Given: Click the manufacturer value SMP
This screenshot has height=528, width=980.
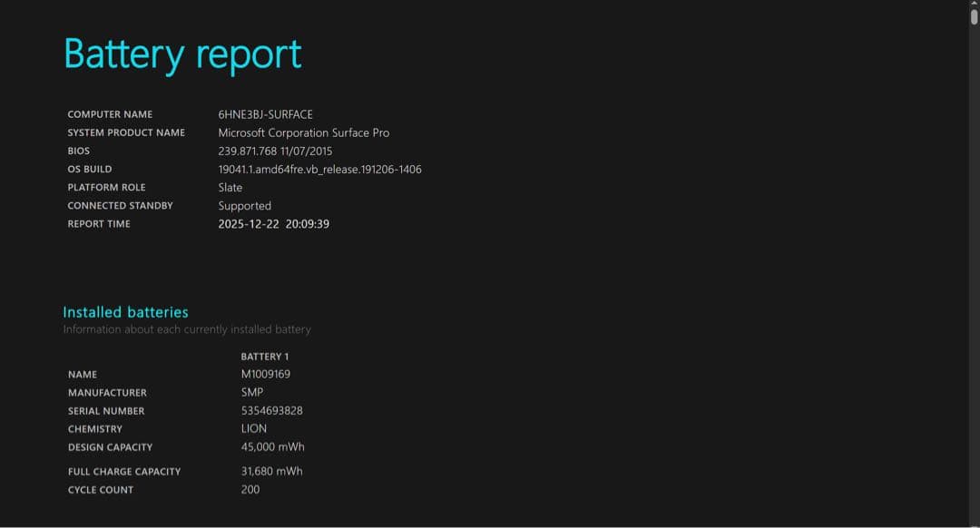Looking at the screenshot, I should coord(251,392).
